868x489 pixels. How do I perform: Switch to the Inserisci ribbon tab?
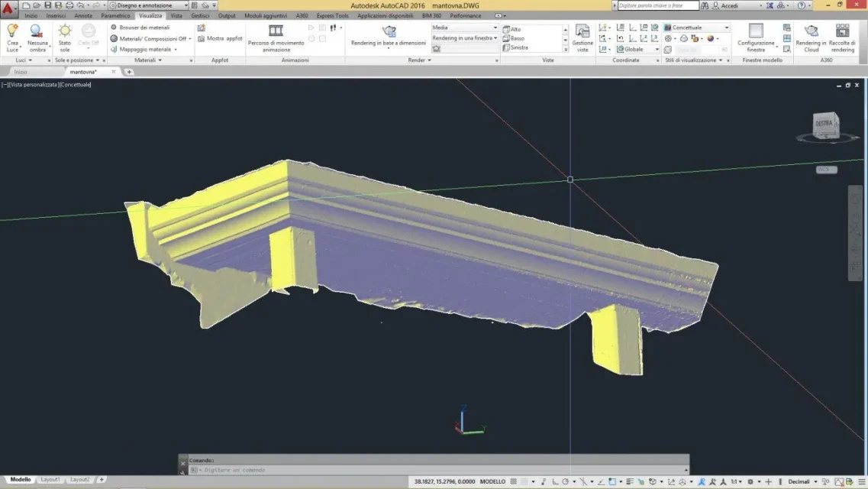(56, 16)
